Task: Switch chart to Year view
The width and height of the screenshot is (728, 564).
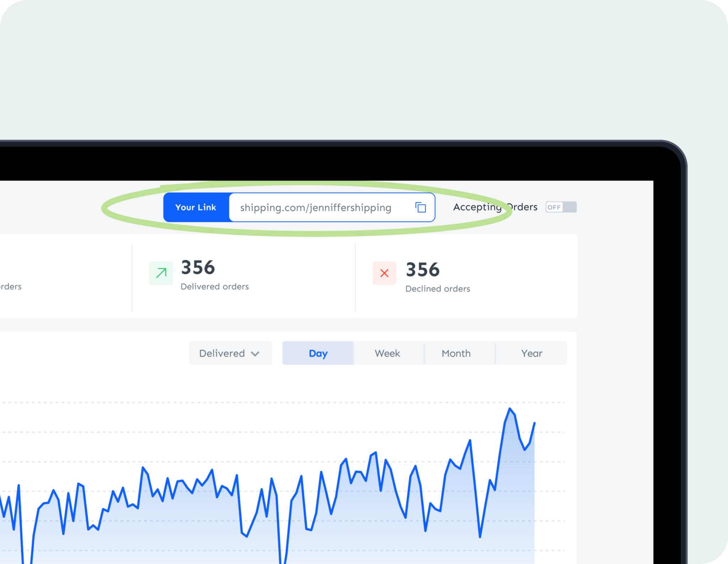Action: [531, 353]
